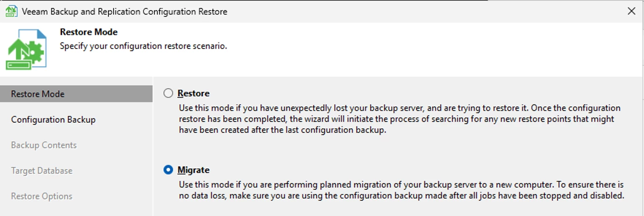This screenshot has height=216, width=644.
Task: Jump to the Target Database step
Action: pyautogui.click(x=76, y=171)
